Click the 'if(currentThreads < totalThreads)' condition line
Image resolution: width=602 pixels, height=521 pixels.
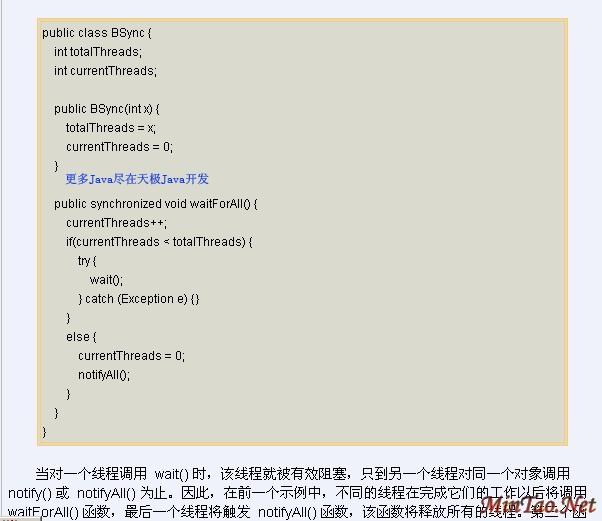[160, 242]
